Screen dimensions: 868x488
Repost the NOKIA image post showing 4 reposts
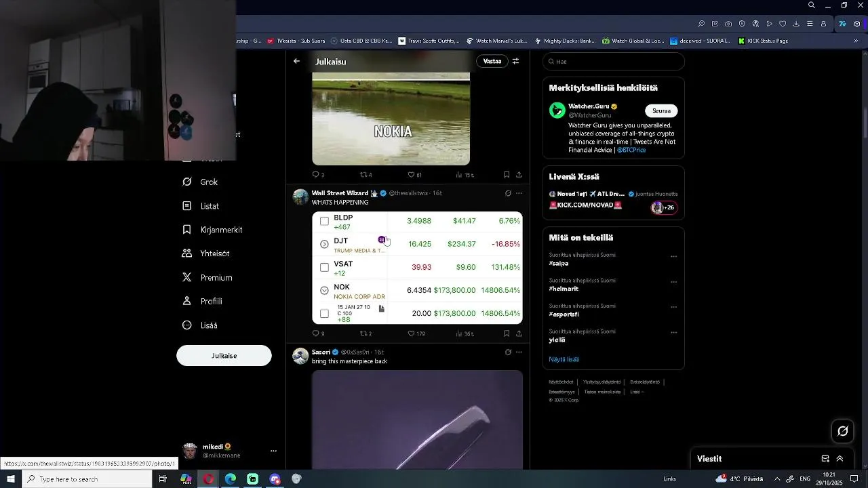(x=366, y=175)
